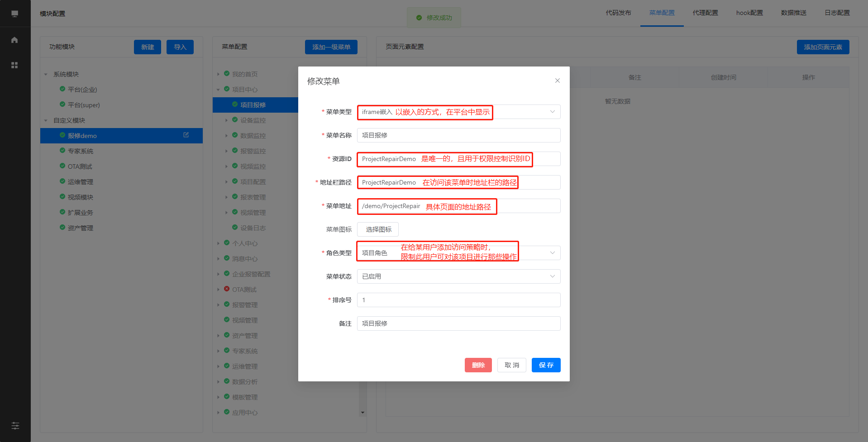868x442 pixels.
Task: Open the 角色类型 dropdown
Action: click(458, 253)
